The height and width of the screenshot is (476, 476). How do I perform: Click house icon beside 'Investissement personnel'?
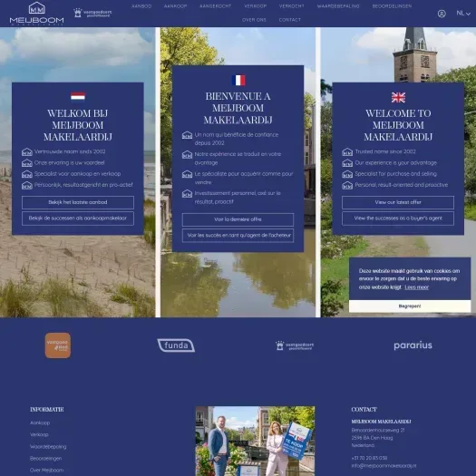(187, 194)
